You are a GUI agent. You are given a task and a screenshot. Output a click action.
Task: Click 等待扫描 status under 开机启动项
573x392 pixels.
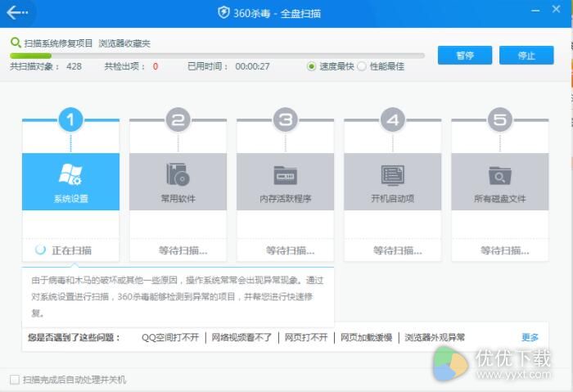(x=398, y=250)
